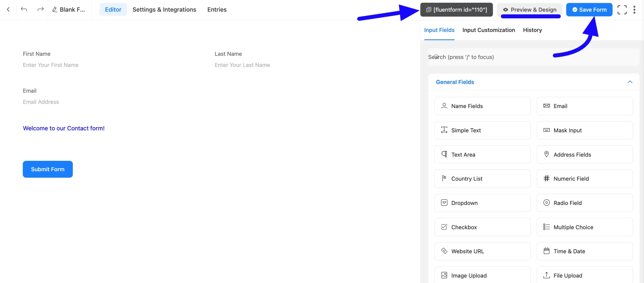
Task: Add a Simple Text field
Action: [482, 130]
